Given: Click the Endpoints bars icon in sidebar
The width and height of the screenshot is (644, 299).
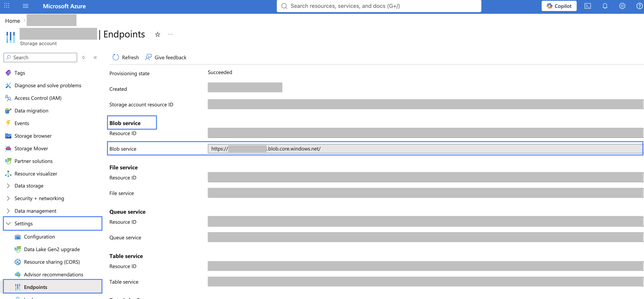Looking at the screenshot, I should [x=18, y=287].
